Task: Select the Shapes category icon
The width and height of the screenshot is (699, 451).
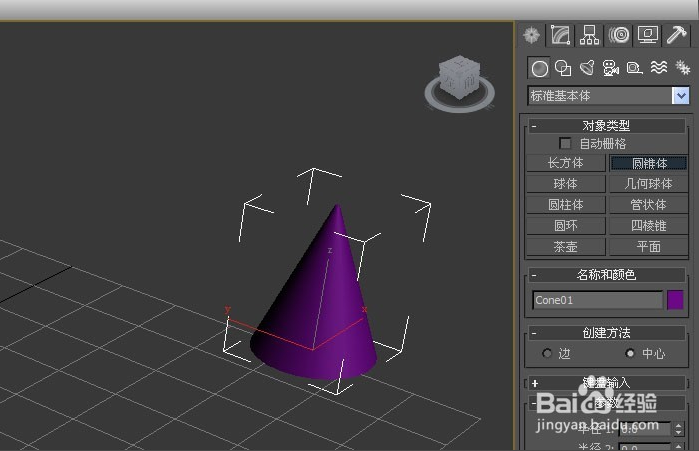Action: pos(563,68)
